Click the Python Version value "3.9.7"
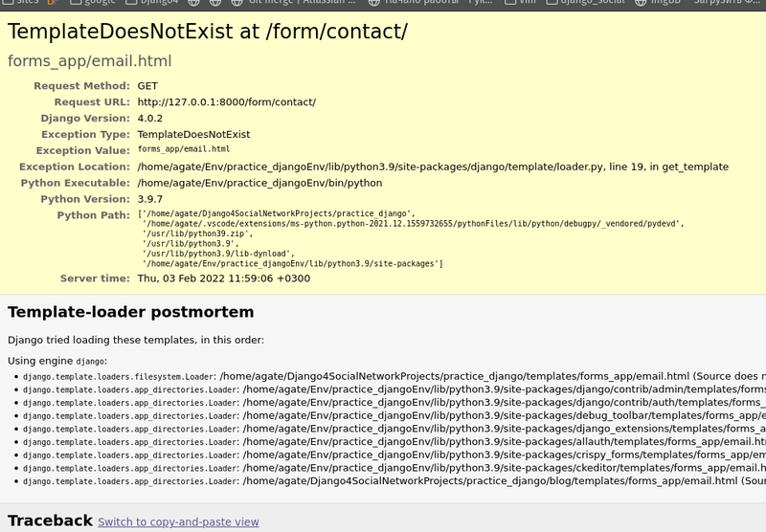This screenshot has height=532, width=766. (x=150, y=199)
